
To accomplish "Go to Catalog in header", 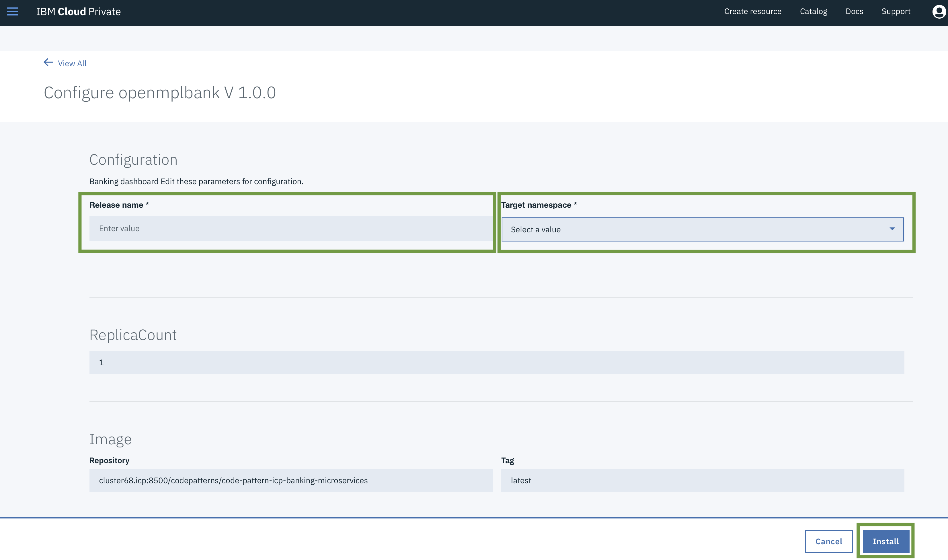I will click(813, 12).
